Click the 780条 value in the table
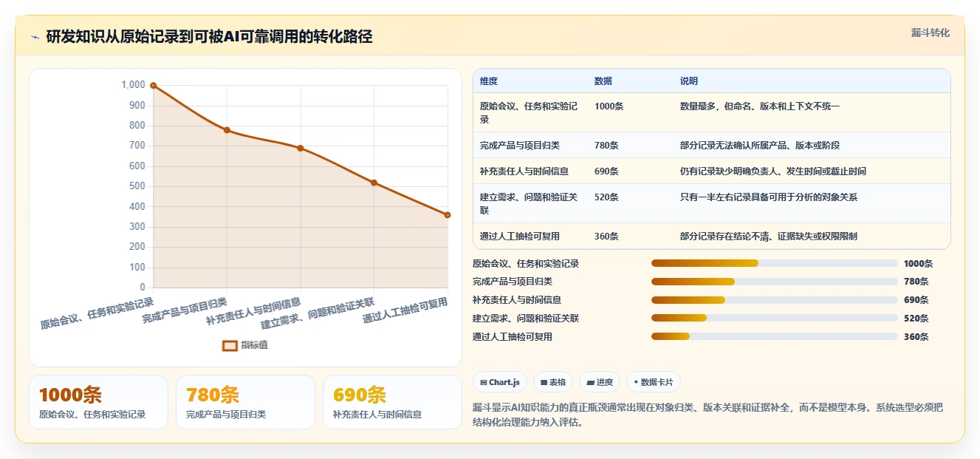980x459 pixels. pos(607,146)
